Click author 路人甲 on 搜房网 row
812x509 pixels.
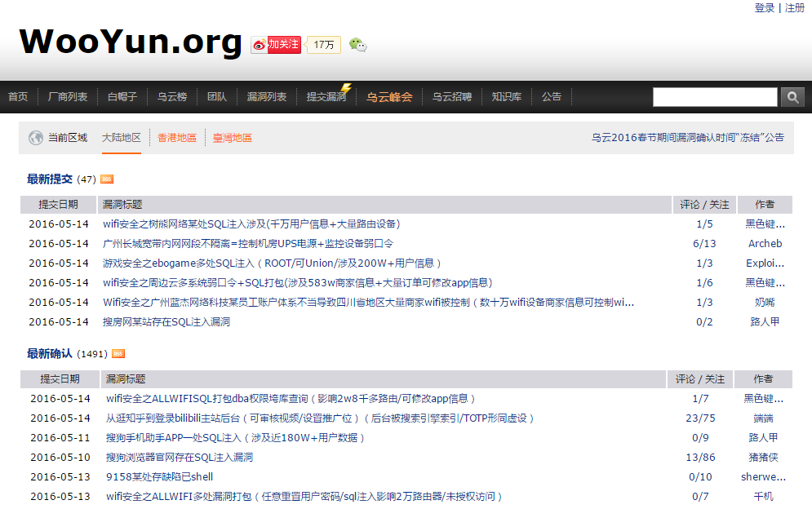pos(765,322)
